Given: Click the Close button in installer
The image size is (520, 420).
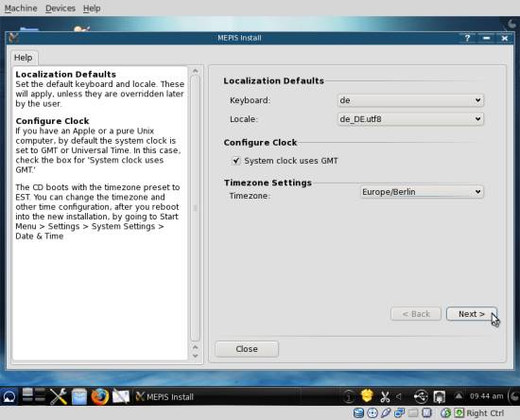Looking at the screenshot, I should pyautogui.click(x=247, y=349).
